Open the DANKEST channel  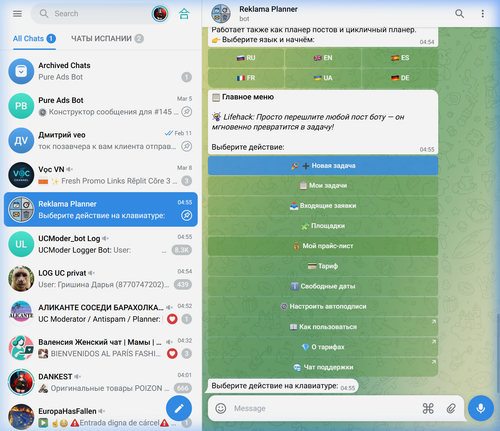[101, 382]
